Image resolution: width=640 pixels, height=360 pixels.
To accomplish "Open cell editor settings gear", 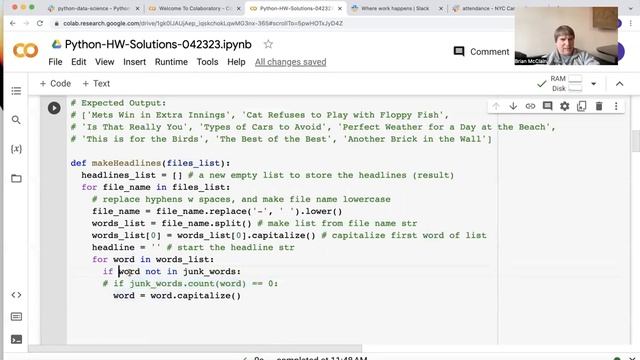I will (564, 106).
